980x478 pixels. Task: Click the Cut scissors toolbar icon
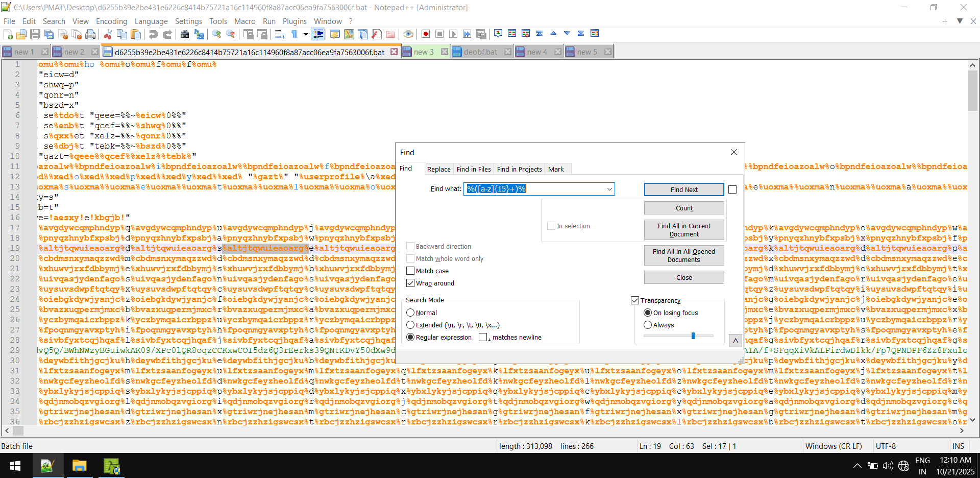(108, 34)
